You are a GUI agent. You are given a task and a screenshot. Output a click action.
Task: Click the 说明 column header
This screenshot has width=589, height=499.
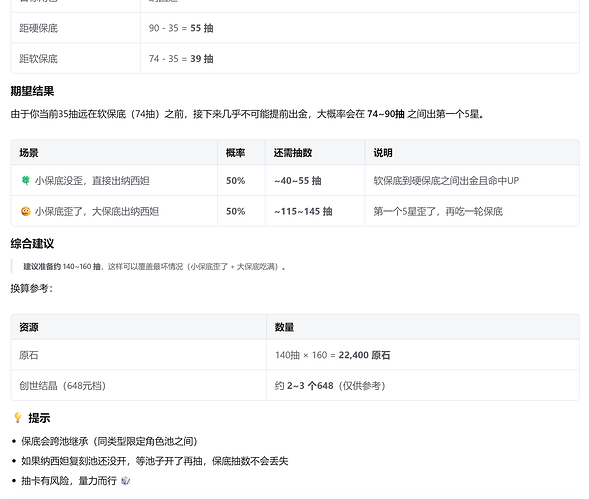click(383, 153)
